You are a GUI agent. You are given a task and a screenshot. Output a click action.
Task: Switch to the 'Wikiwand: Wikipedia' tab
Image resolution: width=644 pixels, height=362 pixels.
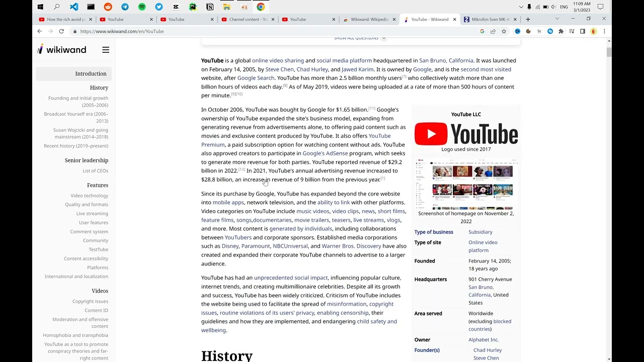click(369, 19)
